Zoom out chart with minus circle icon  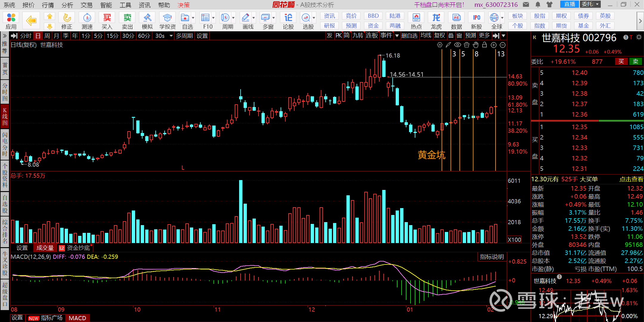[x=503, y=45]
